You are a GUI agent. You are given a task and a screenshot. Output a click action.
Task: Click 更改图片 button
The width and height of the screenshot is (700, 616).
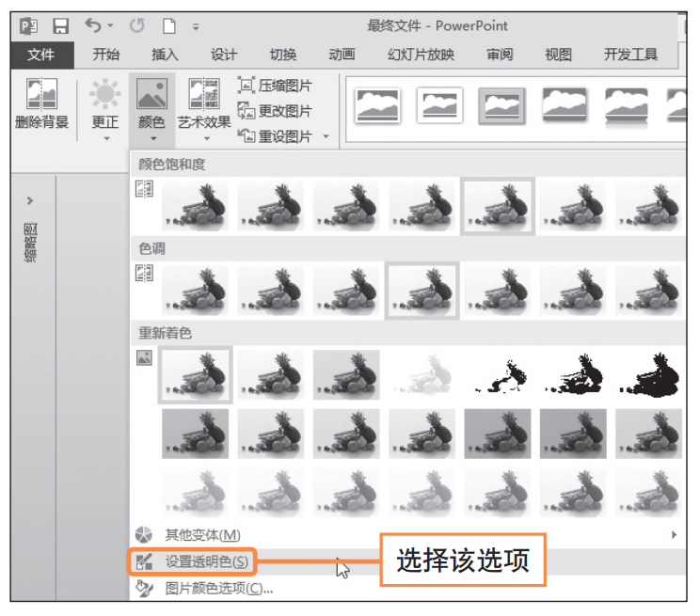click(x=275, y=111)
